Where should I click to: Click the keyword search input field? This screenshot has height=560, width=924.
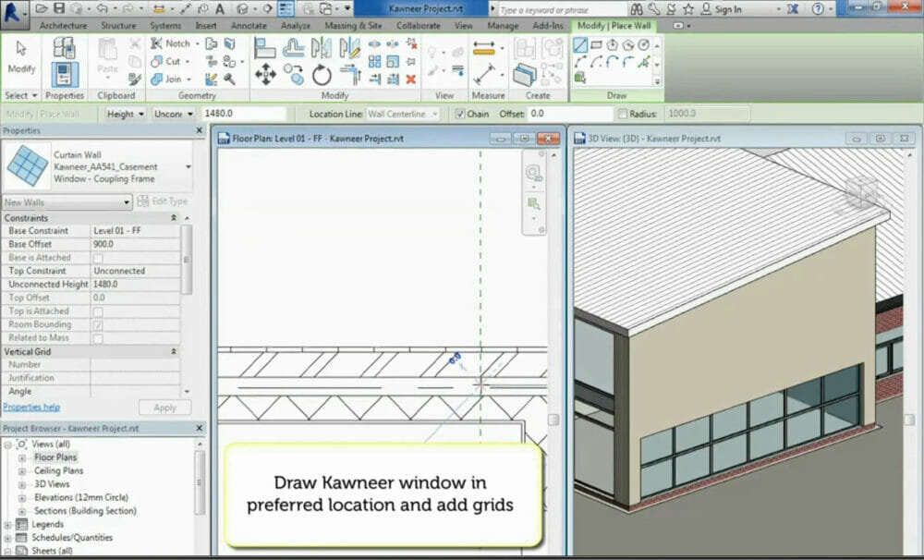click(562, 9)
